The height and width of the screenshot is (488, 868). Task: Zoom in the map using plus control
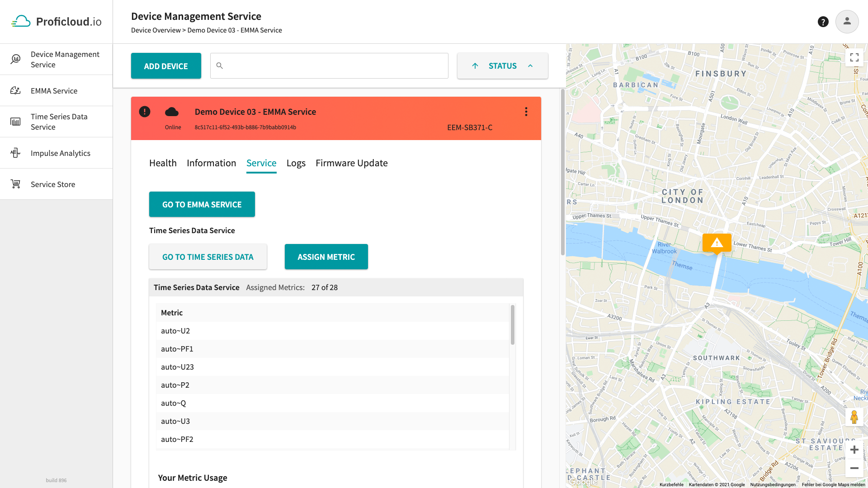tap(854, 449)
